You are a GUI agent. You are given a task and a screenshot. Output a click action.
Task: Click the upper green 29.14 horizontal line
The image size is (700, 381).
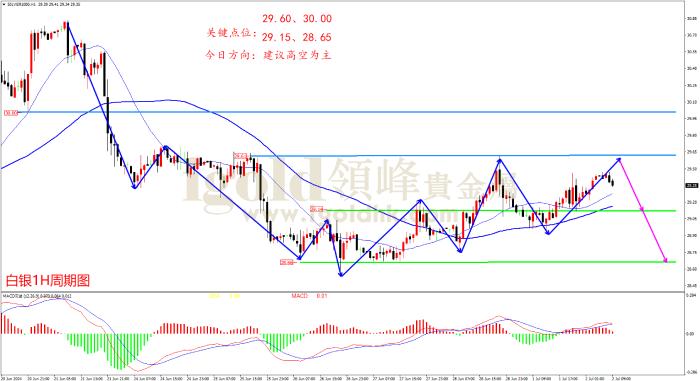[x=500, y=210]
